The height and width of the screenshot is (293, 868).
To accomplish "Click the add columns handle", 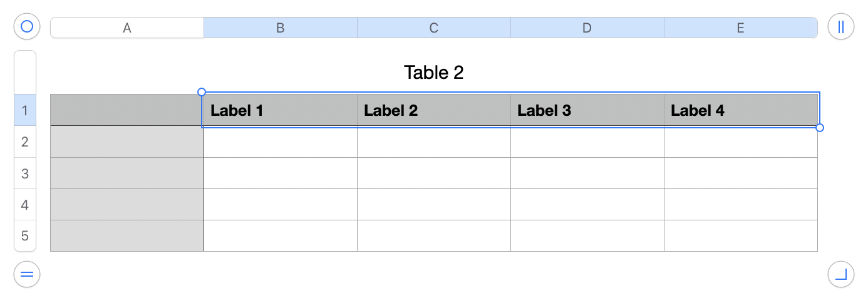I will (841, 27).
